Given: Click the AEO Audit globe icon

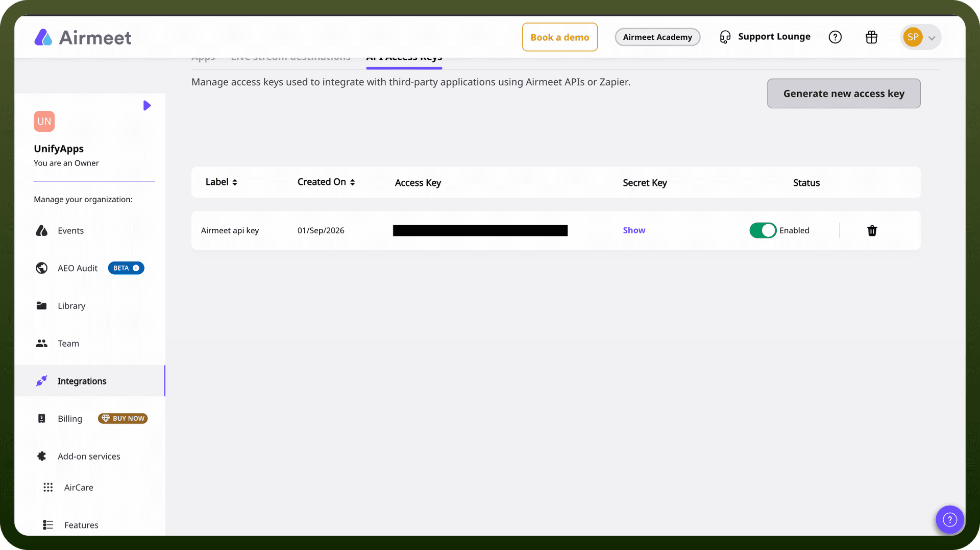Looking at the screenshot, I should pos(42,268).
